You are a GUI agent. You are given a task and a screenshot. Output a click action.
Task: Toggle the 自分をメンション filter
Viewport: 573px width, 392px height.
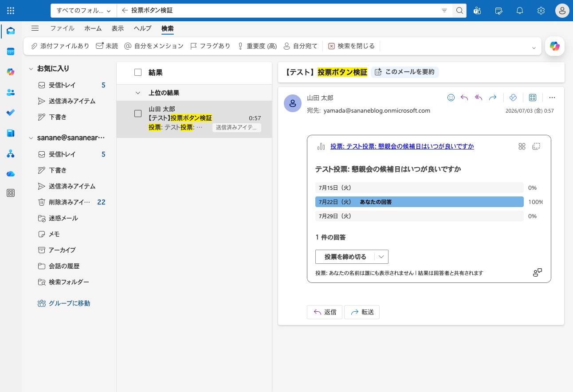154,46
